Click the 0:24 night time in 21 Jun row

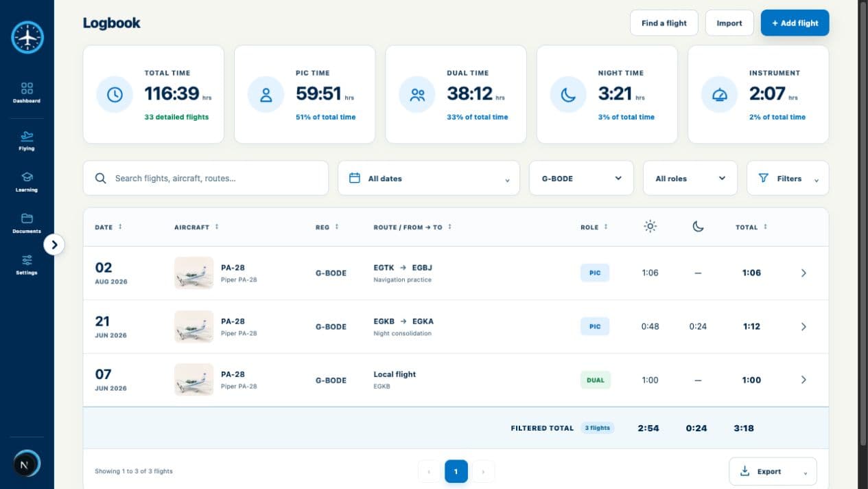[698, 326]
